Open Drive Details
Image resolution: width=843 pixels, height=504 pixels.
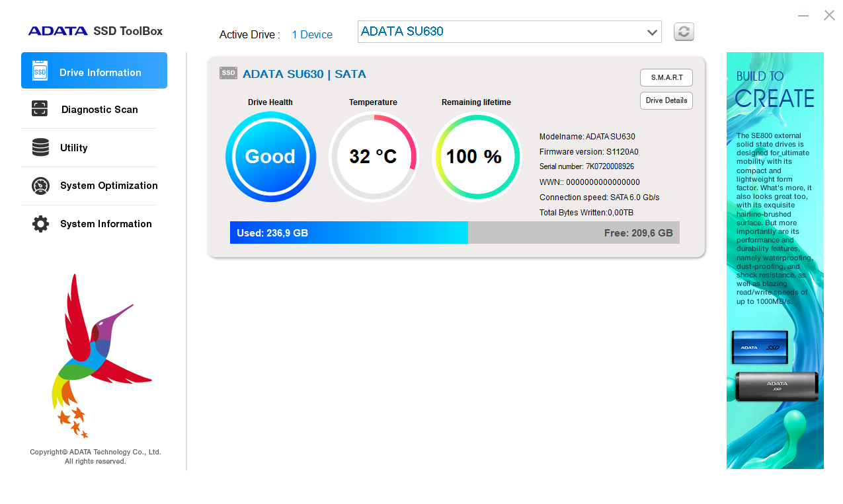[x=666, y=100]
